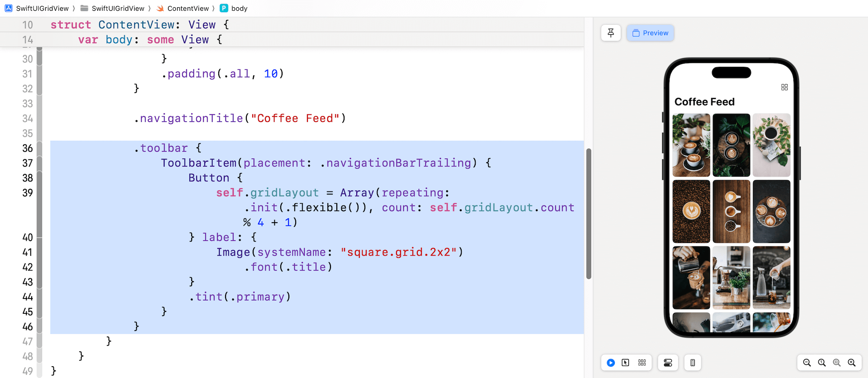Pin the preview canvas
The image size is (868, 378).
point(611,33)
